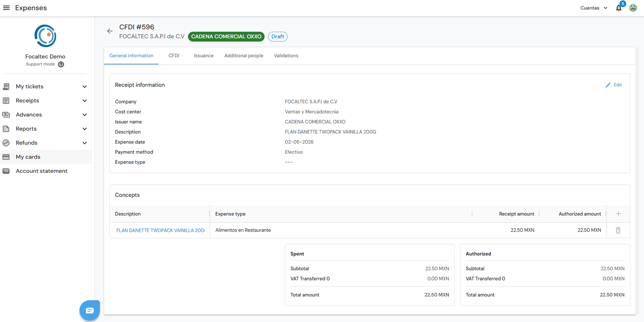Click the Receipt amount column header
The image size is (644, 322).
click(516, 214)
